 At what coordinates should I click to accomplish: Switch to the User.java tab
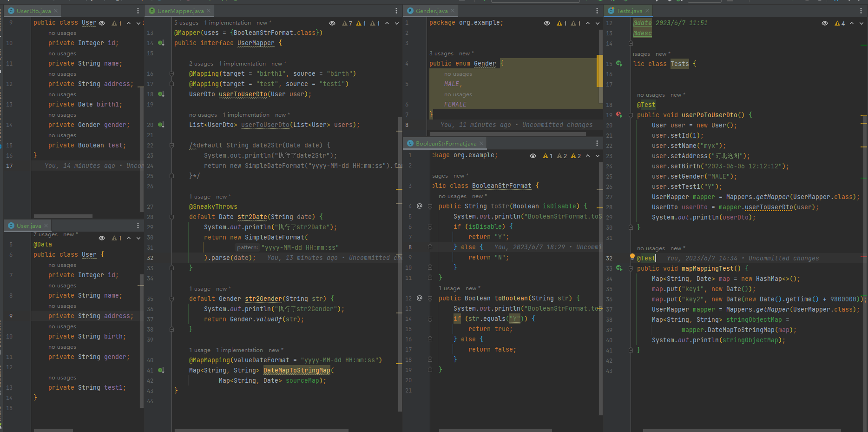28,226
